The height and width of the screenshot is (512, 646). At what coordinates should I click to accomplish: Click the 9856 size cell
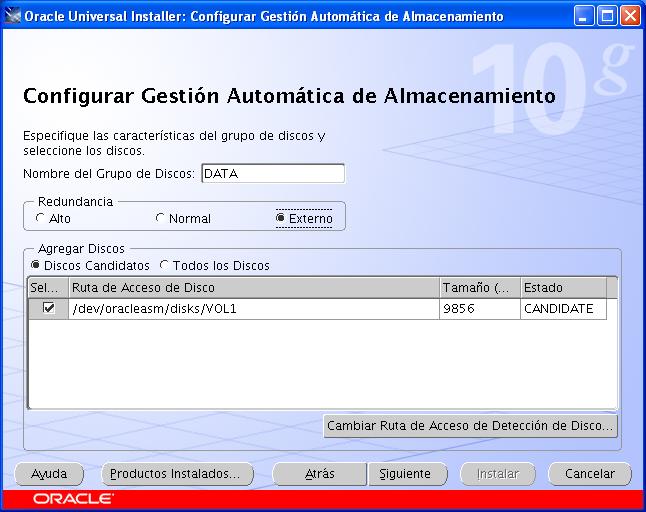[480, 309]
